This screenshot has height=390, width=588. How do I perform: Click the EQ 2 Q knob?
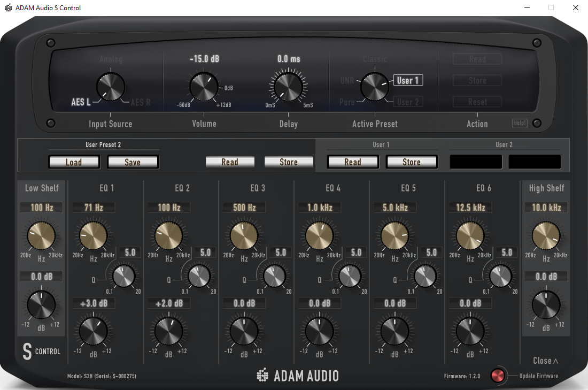point(199,276)
